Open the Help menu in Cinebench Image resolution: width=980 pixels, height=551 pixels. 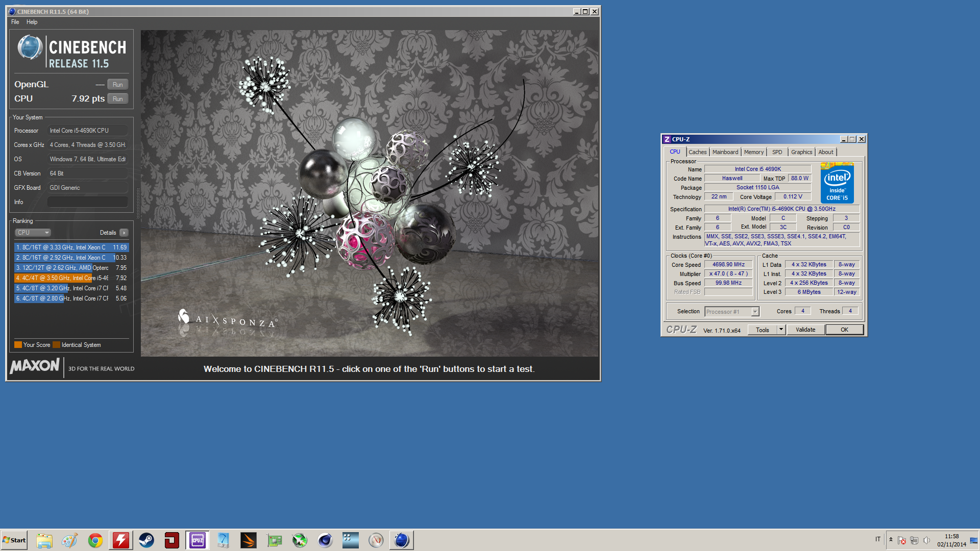[32, 22]
